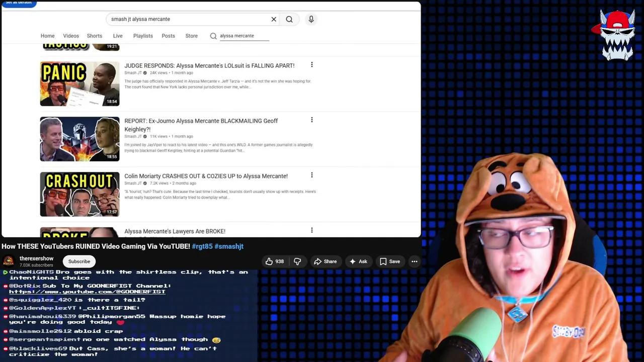Open options menu for Lawyers Are BROKE video
Image resolution: width=644 pixels, height=362 pixels.
[x=311, y=231]
